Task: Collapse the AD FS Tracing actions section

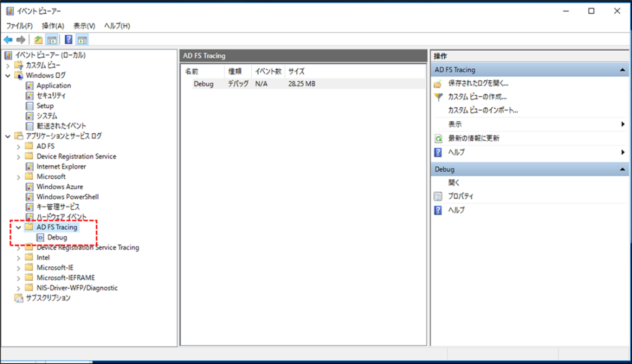Action: coord(622,70)
